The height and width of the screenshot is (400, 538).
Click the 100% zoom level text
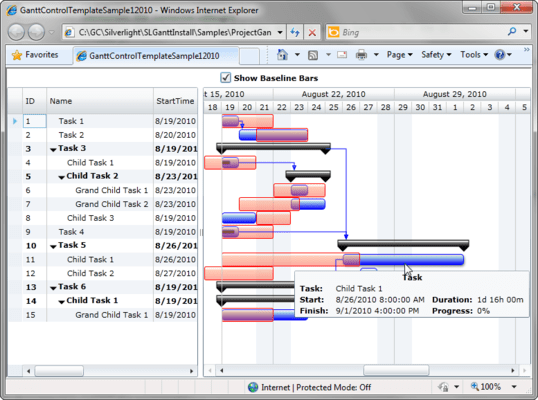click(x=491, y=387)
